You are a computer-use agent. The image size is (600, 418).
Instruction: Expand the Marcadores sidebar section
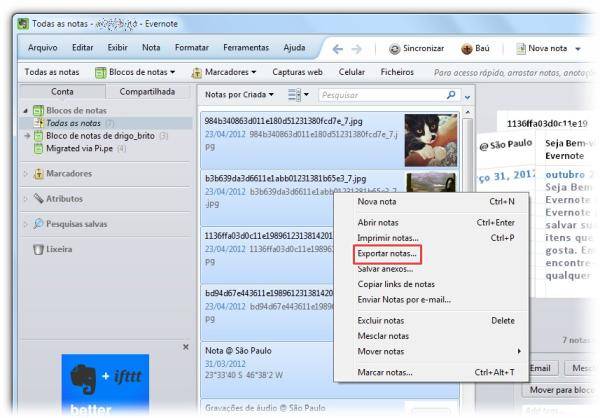(x=25, y=173)
